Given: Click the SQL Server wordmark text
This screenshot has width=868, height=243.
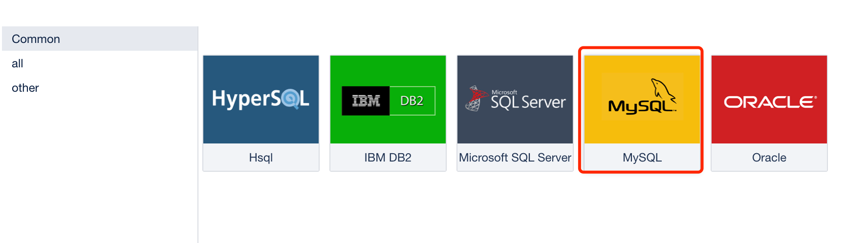Looking at the screenshot, I should click(x=528, y=102).
